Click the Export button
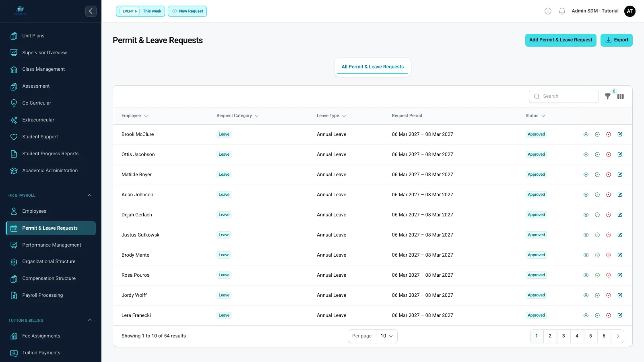Viewport: 644px width, 362px height. point(617,40)
